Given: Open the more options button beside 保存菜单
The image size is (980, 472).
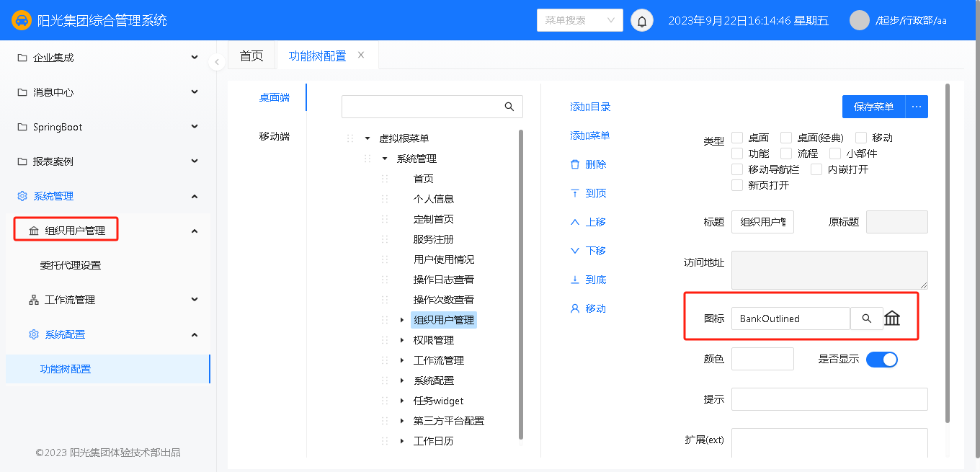Looking at the screenshot, I should (917, 107).
